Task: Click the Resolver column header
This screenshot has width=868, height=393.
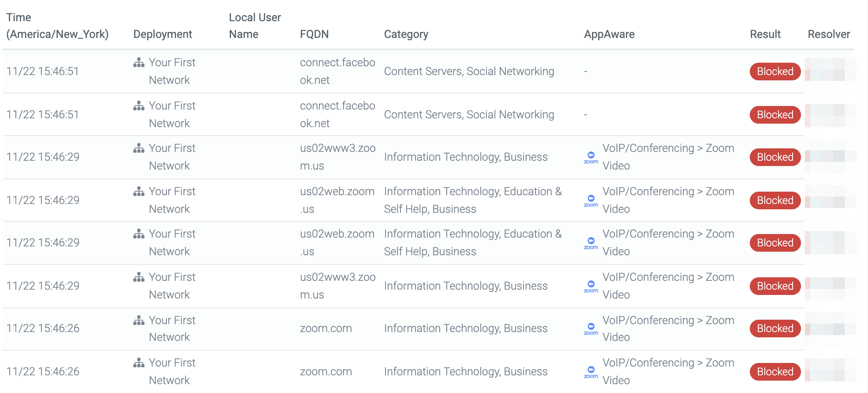Action: (829, 34)
